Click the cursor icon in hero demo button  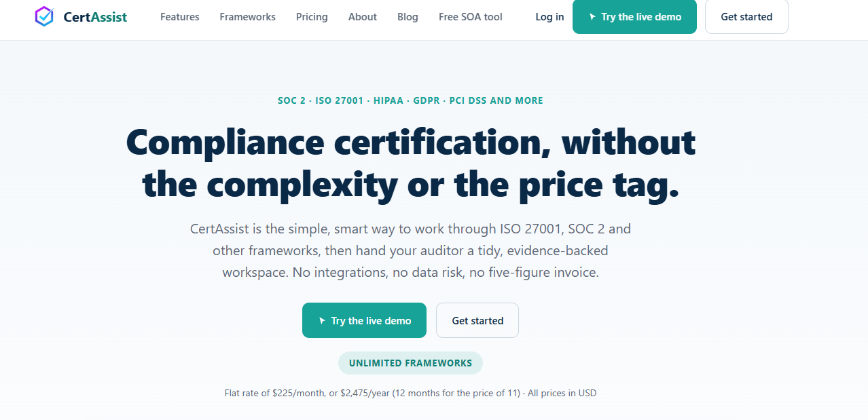pos(323,321)
